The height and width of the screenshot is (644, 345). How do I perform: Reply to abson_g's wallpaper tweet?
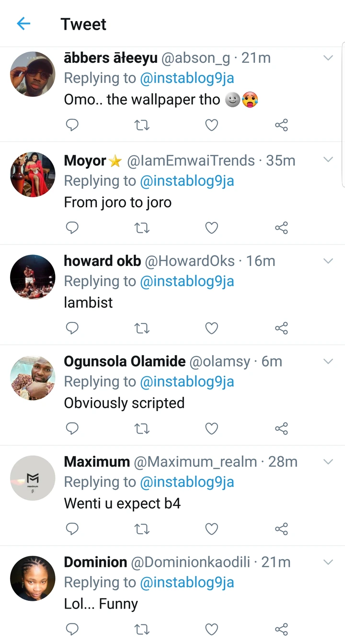(x=72, y=125)
